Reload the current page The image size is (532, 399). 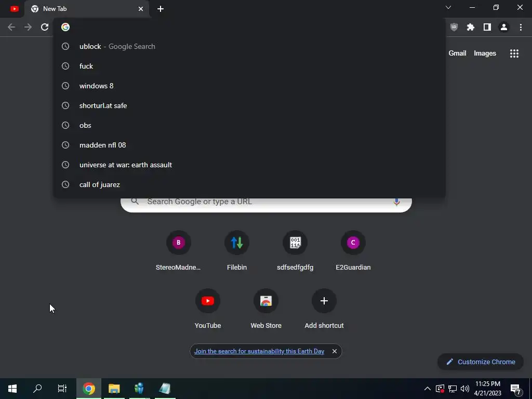click(45, 27)
